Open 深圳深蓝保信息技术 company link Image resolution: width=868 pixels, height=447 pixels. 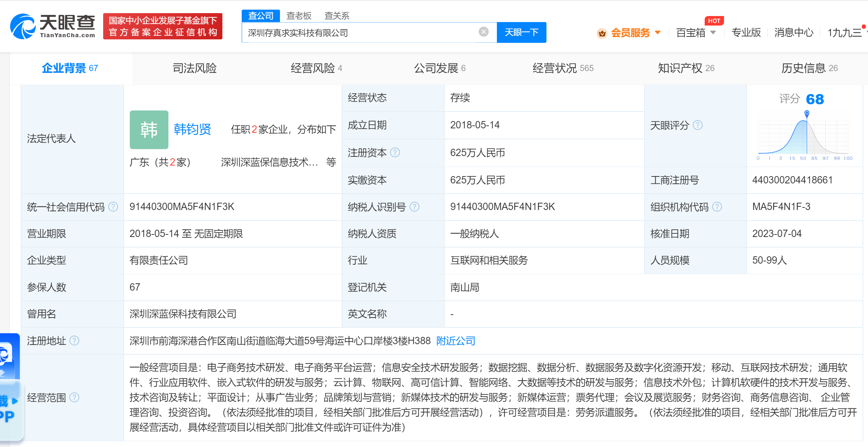[x=269, y=162]
